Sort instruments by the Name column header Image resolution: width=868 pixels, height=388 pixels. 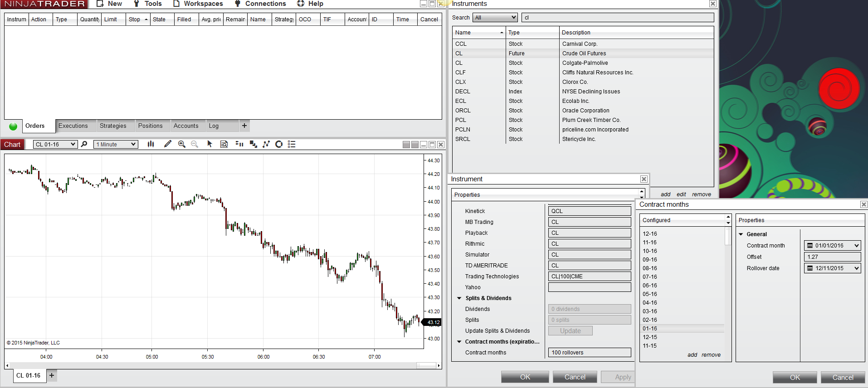(479, 33)
